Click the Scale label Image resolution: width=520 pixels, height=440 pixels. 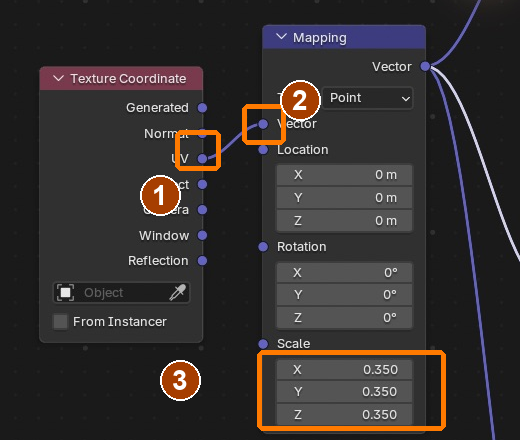[x=294, y=343]
